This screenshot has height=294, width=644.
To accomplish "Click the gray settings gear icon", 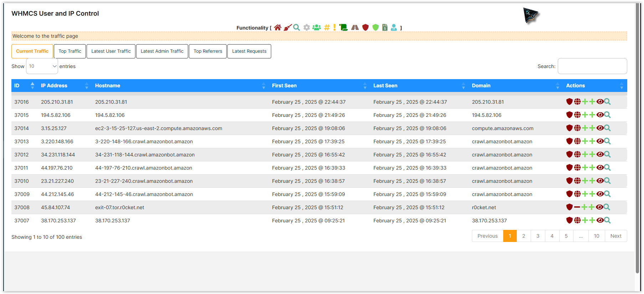I will pyautogui.click(x=306, y=27).
